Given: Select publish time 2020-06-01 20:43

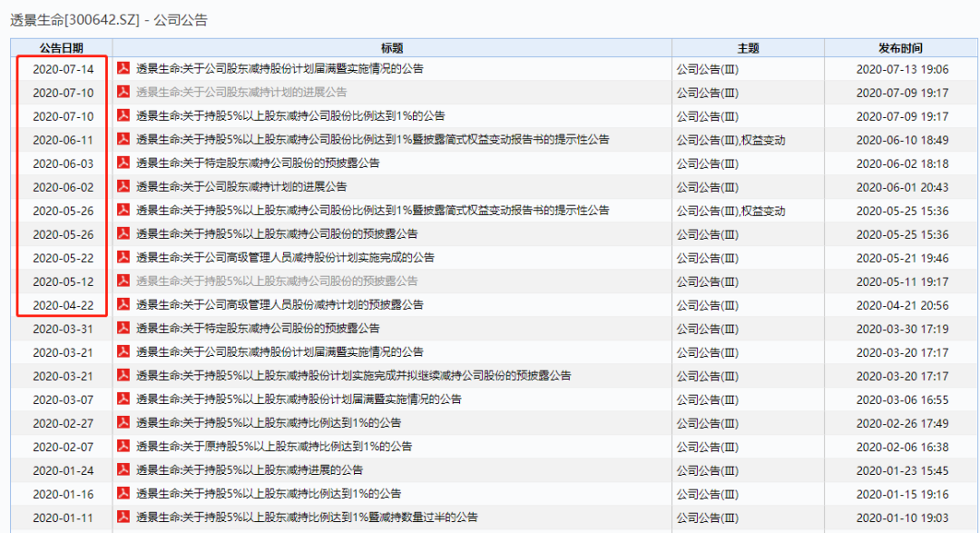Looking at the screenshot, I should click(902, 187).
